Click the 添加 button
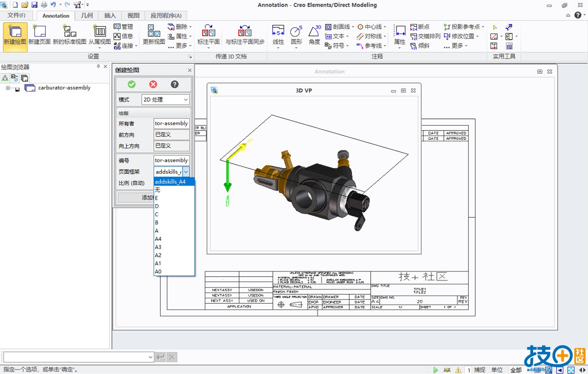Image resolution: width=588 pixels, height=374 pixels. (x=136, y=198)
